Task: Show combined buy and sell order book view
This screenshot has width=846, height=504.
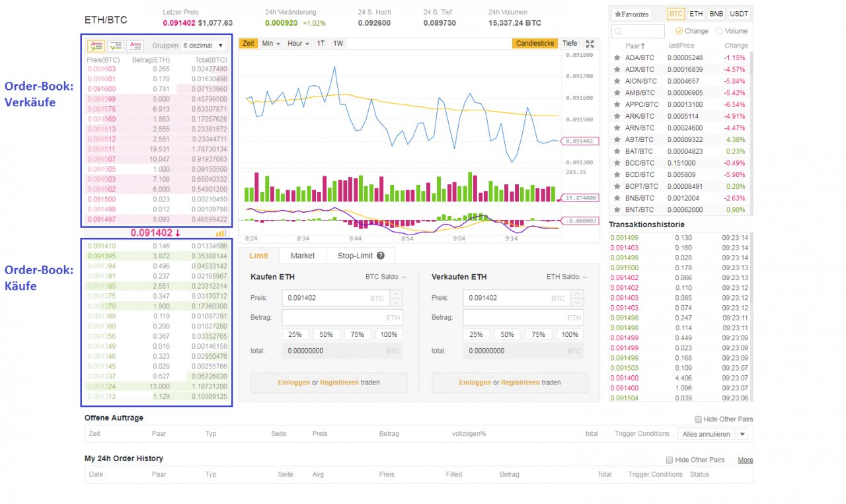Action: tap(96, 46)
